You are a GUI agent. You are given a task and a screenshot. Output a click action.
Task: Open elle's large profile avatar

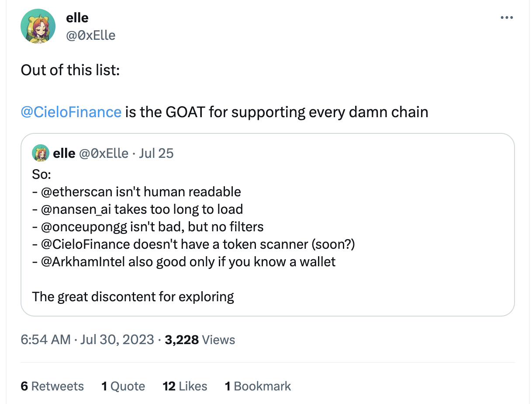point(38,26)
